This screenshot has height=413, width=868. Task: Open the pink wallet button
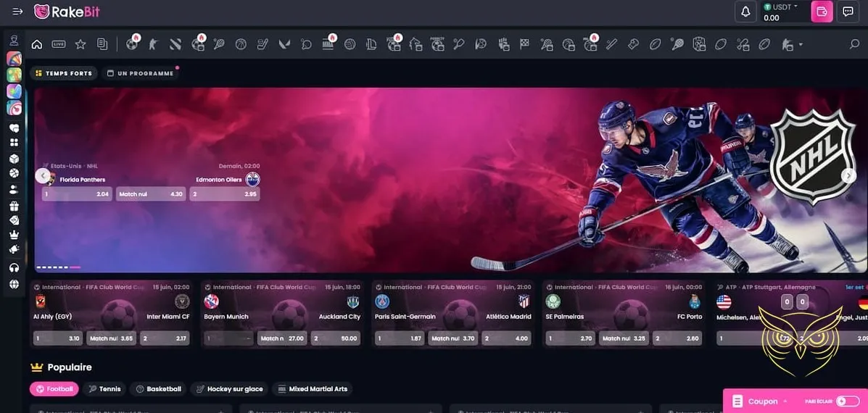[822, 12]
